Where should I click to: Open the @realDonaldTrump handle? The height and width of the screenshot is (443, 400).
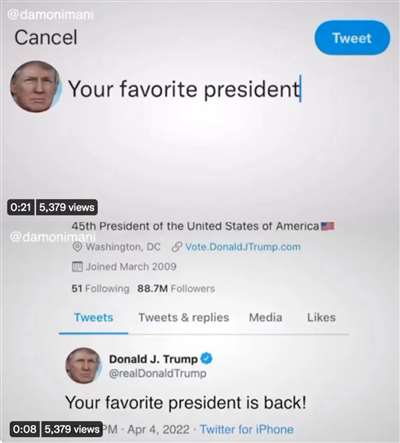click(x=158, y=374)
